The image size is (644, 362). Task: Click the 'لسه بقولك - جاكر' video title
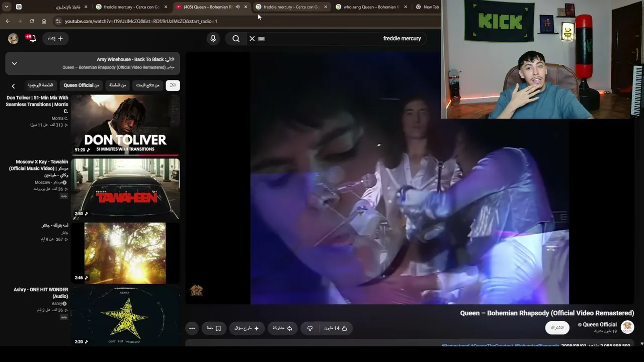tap(55, 226)
